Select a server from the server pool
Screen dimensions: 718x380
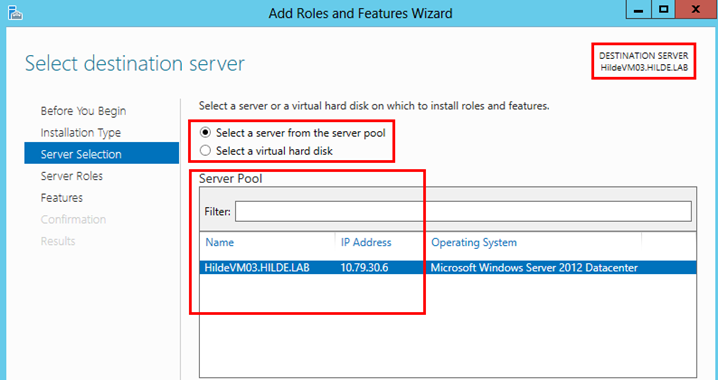click(293, 133)
